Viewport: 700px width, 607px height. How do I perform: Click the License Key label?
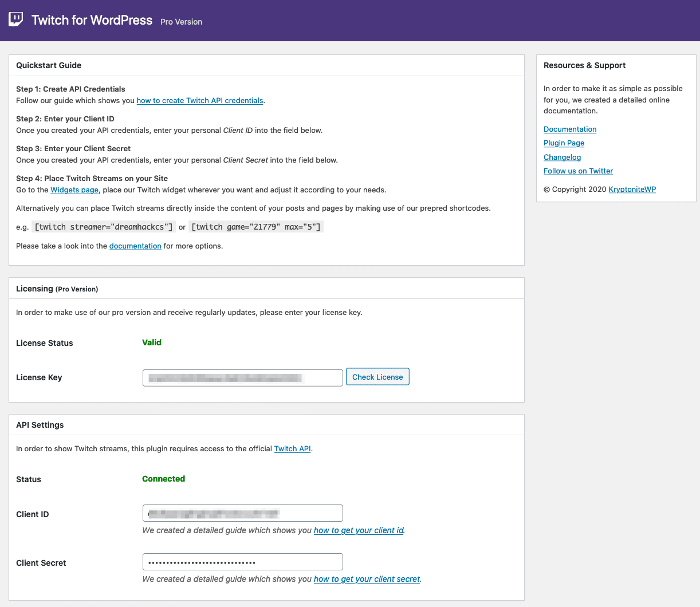39,377
